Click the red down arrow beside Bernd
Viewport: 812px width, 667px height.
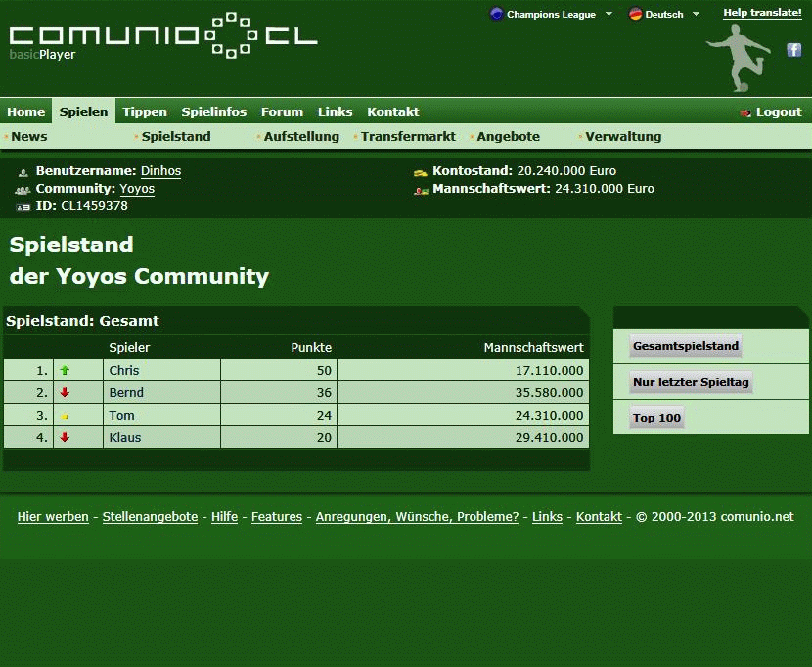point(66,393)
